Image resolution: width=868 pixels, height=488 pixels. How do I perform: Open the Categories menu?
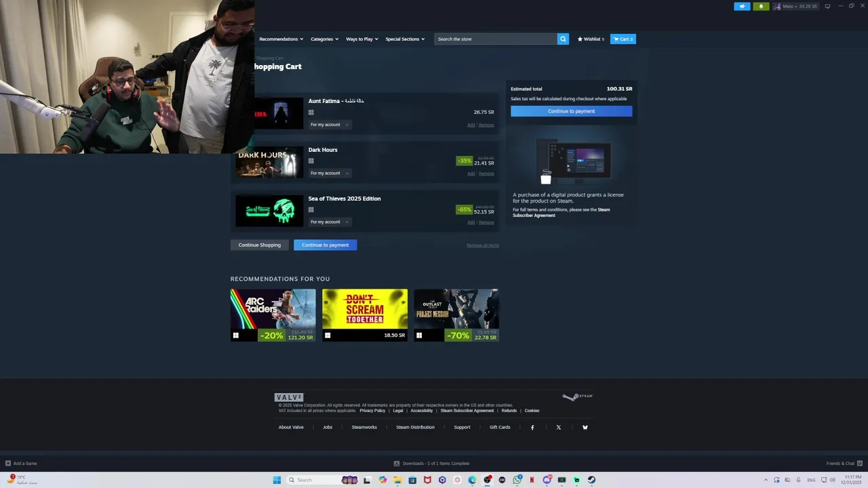pyautogui.click(x=324, y=39)
